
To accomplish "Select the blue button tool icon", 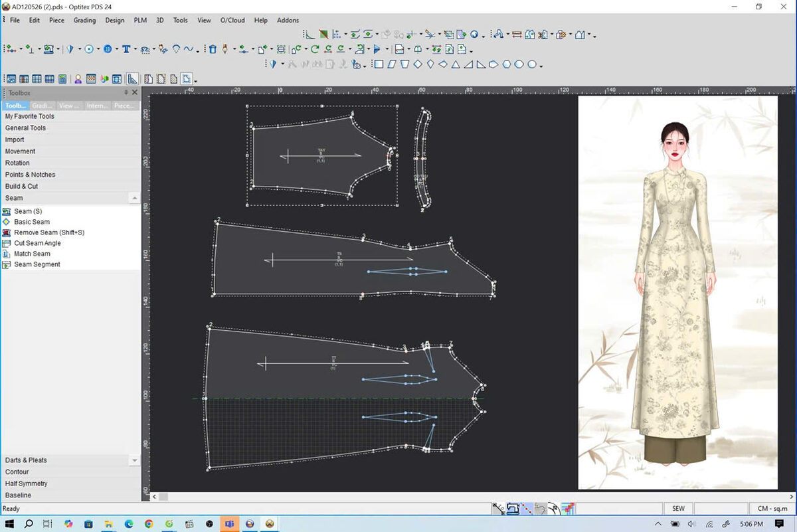I will point(107,49).
